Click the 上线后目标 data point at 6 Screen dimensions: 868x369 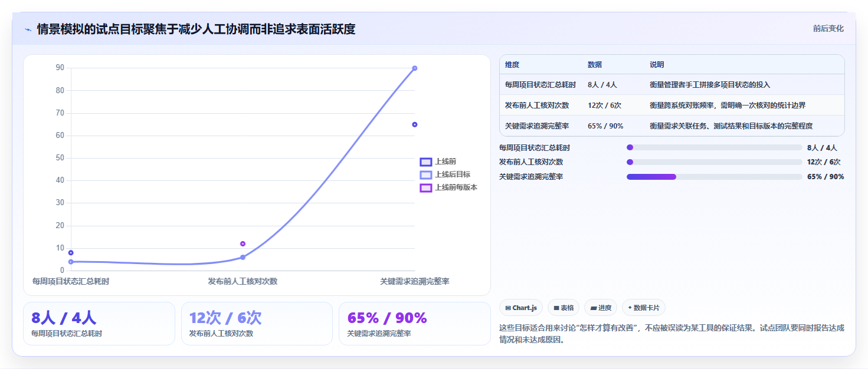[x=243, y=258]
